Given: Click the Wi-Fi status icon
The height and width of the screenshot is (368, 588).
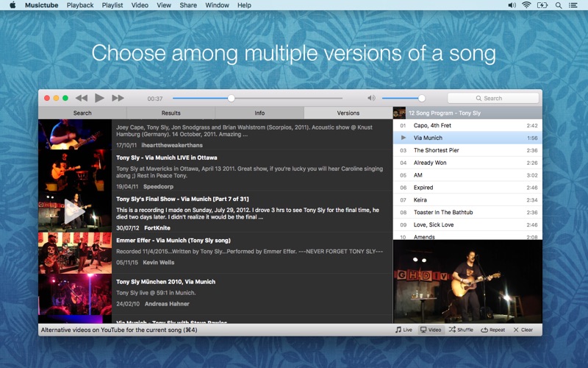Looking at the screenshot, I should [x=526, y=5].
